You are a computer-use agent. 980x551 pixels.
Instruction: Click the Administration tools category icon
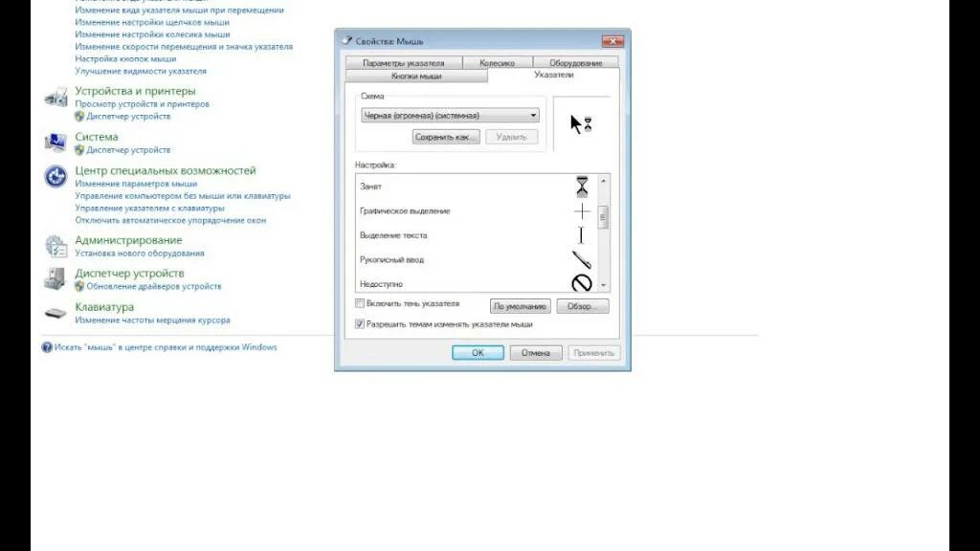(56, 246)
